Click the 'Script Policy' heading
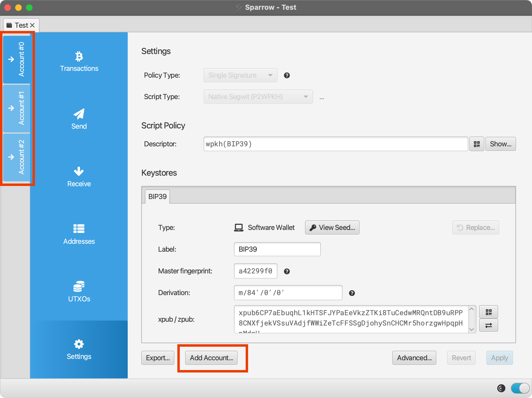This screenshot has height=398, width=532. 163,126
